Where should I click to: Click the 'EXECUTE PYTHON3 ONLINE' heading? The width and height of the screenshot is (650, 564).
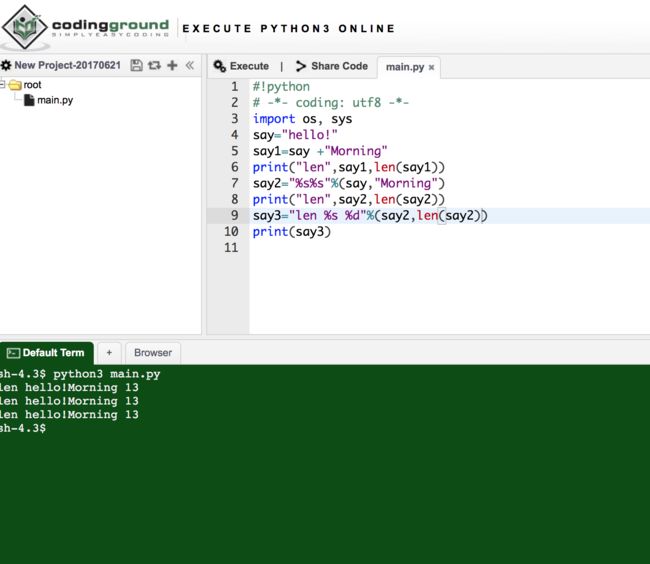pos(289,29)
